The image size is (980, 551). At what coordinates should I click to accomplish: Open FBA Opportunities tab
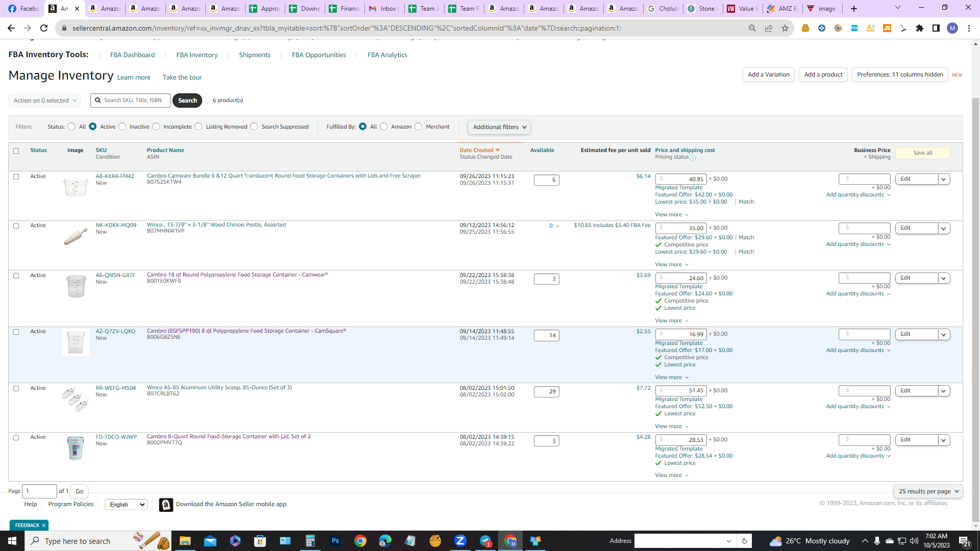coord(318,55)
